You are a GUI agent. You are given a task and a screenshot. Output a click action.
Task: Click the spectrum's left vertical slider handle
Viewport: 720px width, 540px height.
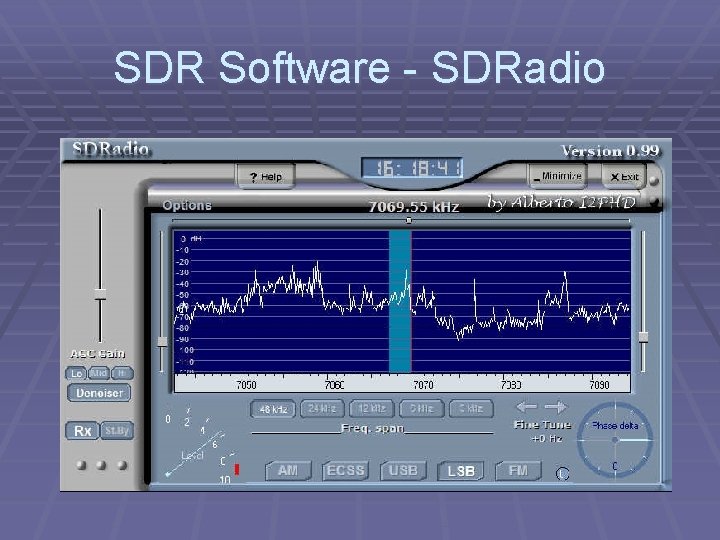[162, 342]
